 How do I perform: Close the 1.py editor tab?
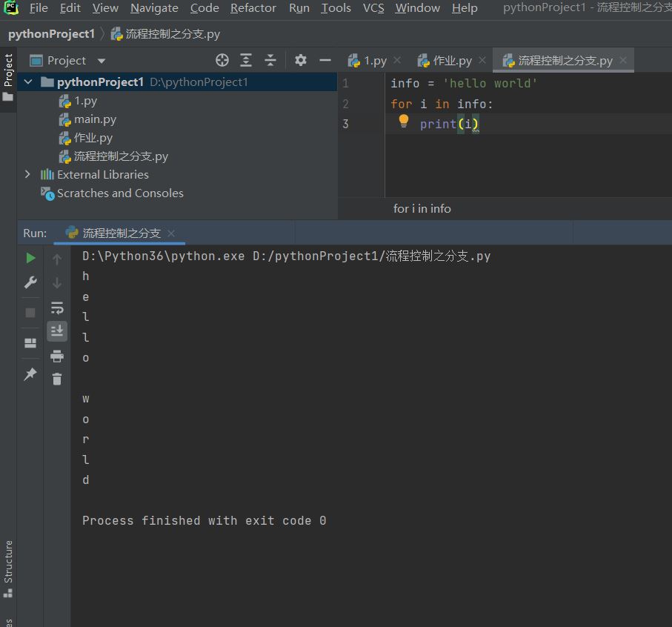click(397, 60)
